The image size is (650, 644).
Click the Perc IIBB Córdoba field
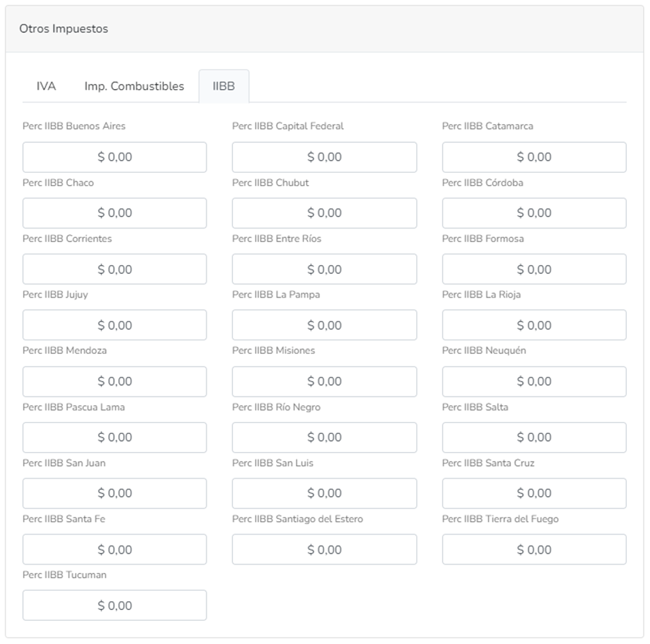click(534, 213)
